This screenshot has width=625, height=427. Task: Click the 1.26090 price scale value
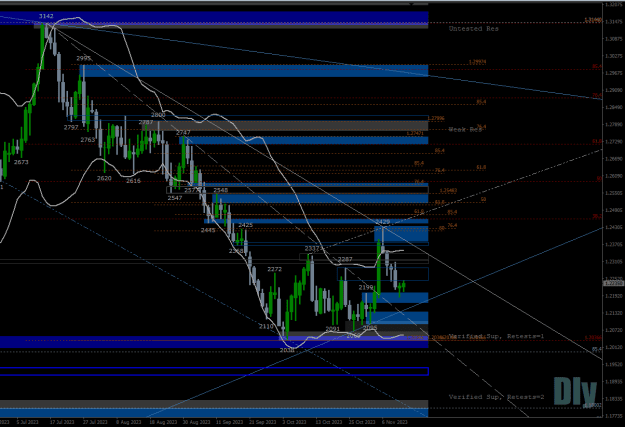614,176
